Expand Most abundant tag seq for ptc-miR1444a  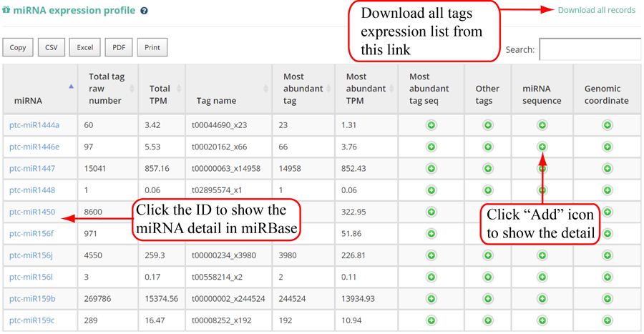coord(431,125)
